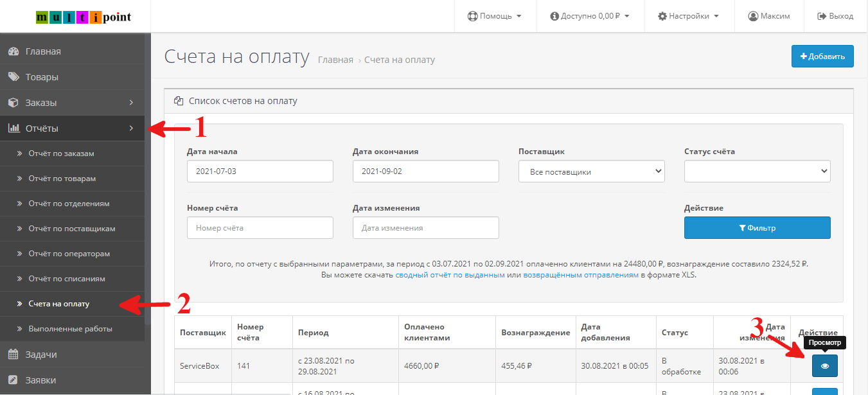
Task: Click the Добавить button
Action: [822, 57]
